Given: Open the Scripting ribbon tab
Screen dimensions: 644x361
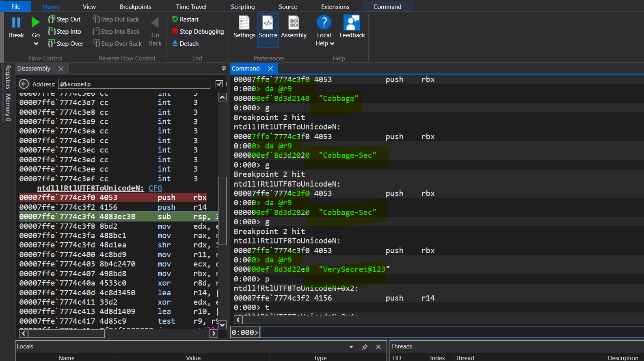Looking at the screenshot, I should (243, 6).
